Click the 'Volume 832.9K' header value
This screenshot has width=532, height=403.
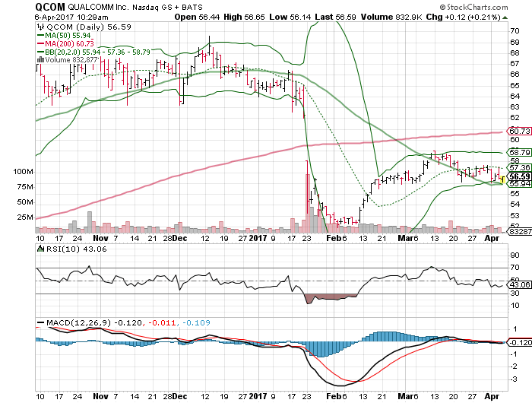pyautogui.click(x=391, y=17)
